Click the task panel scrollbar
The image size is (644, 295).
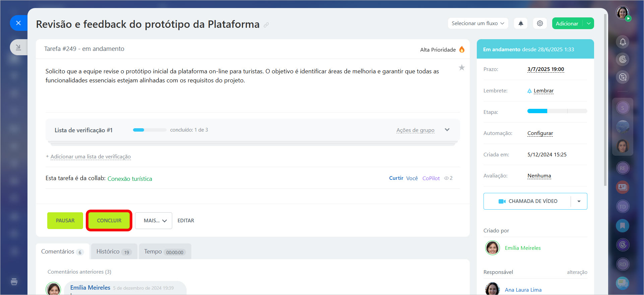pos(605,100)
